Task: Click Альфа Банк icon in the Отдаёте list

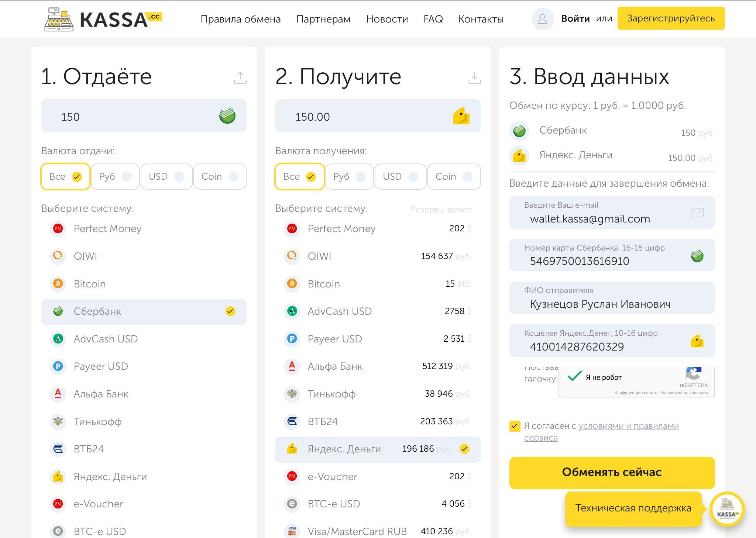Action: click(x=58, y=393)
